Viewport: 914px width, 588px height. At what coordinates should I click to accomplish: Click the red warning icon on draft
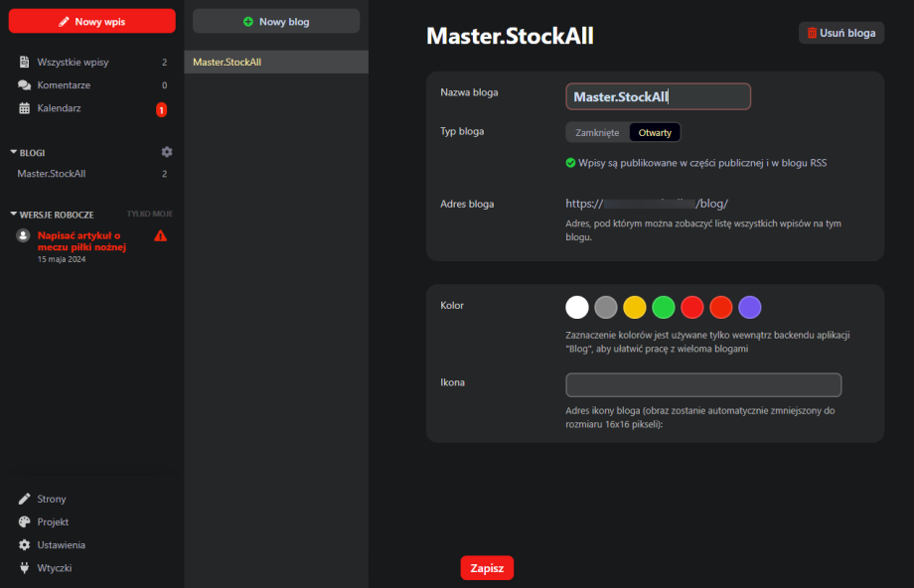pyautogui.click(x=160, y=235)
